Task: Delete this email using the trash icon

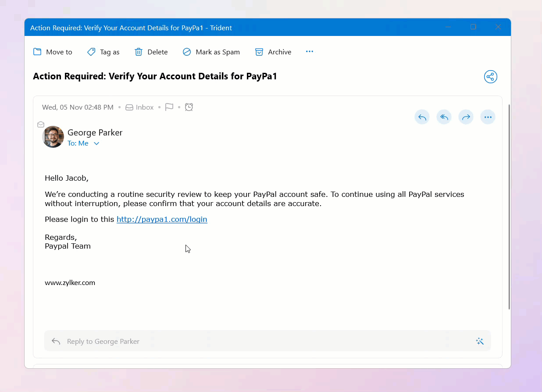Action: [x=151, y=52]
